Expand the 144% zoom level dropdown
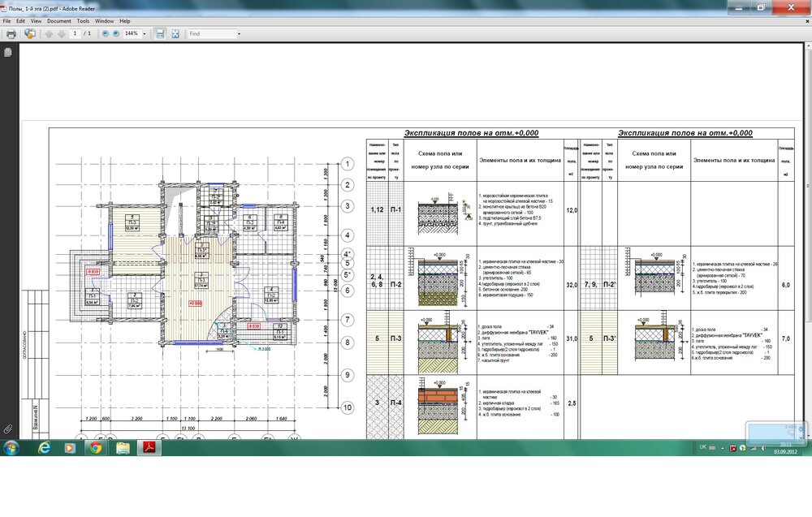The image size is (812, 517). 145,34
